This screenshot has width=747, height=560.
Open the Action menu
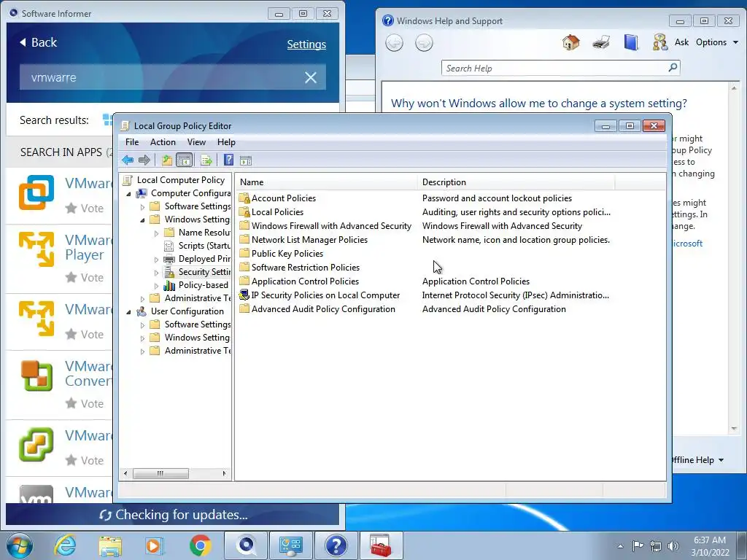[x=163, y=142]
